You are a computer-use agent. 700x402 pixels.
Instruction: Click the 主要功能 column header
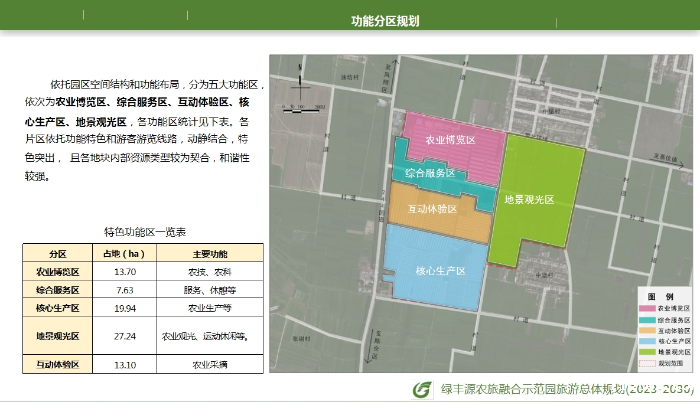[x=210, y=254]
